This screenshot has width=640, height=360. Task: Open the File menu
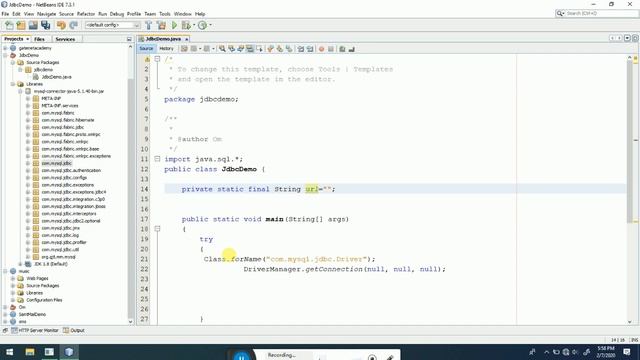pos(5,14)
